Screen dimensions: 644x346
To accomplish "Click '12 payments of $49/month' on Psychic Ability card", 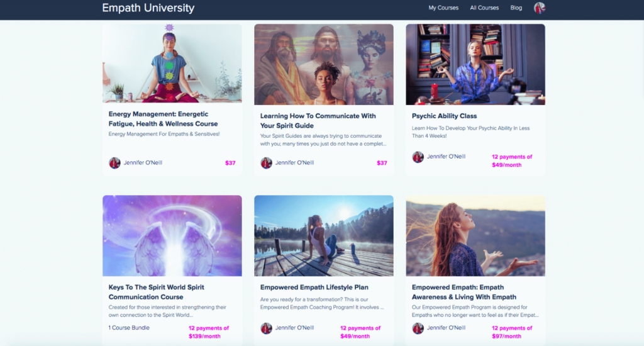I will (x=512, y=160).
